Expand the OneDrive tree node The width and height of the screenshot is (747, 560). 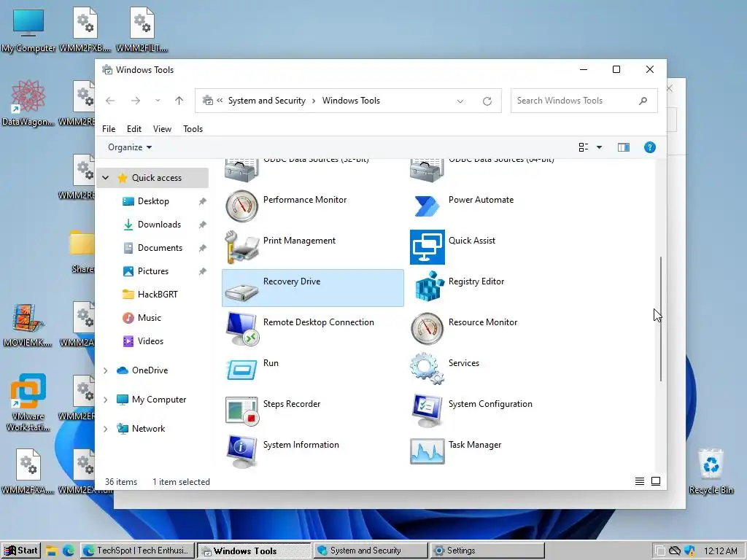tap(106, 370)
